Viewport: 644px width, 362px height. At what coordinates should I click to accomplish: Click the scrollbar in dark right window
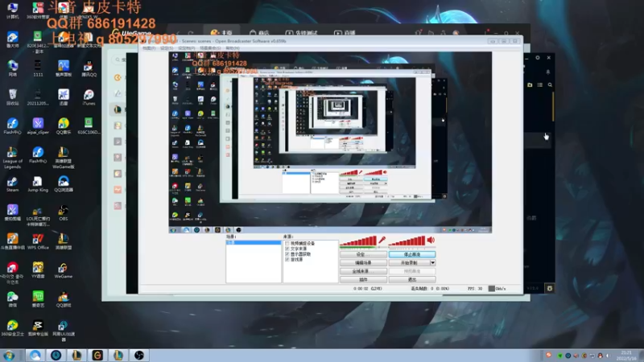point(553,107)
